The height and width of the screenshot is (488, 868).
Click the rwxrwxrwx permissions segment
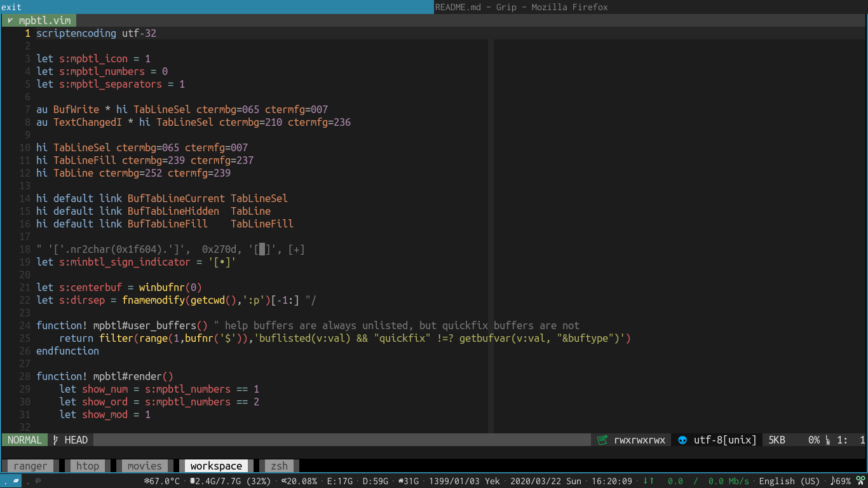639,440
